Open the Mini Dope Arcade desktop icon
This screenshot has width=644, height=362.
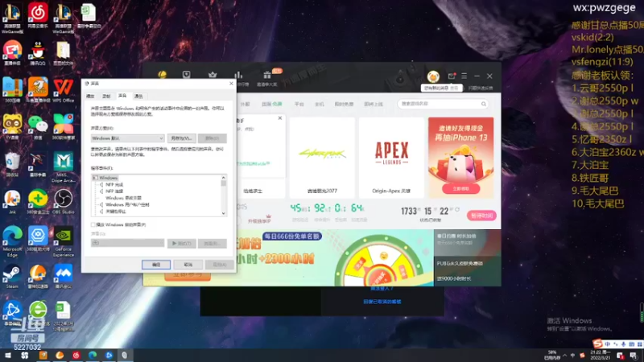[x=64, y=167]
